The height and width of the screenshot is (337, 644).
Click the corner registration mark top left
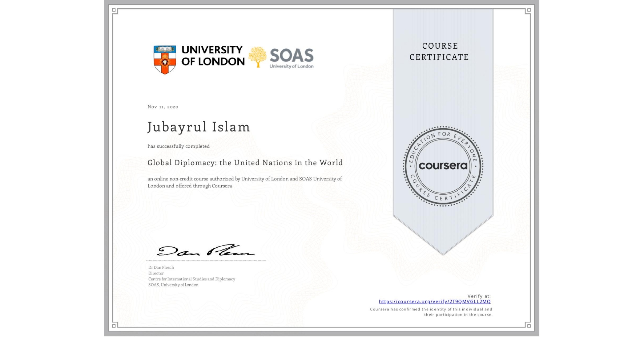tap(114, 10)
